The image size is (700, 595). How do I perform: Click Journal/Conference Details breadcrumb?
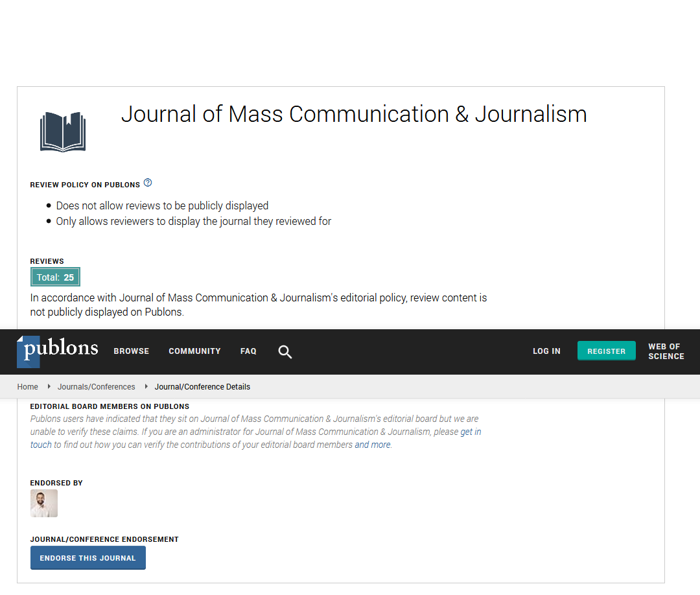pyautogui.click(x=202, y=387)
